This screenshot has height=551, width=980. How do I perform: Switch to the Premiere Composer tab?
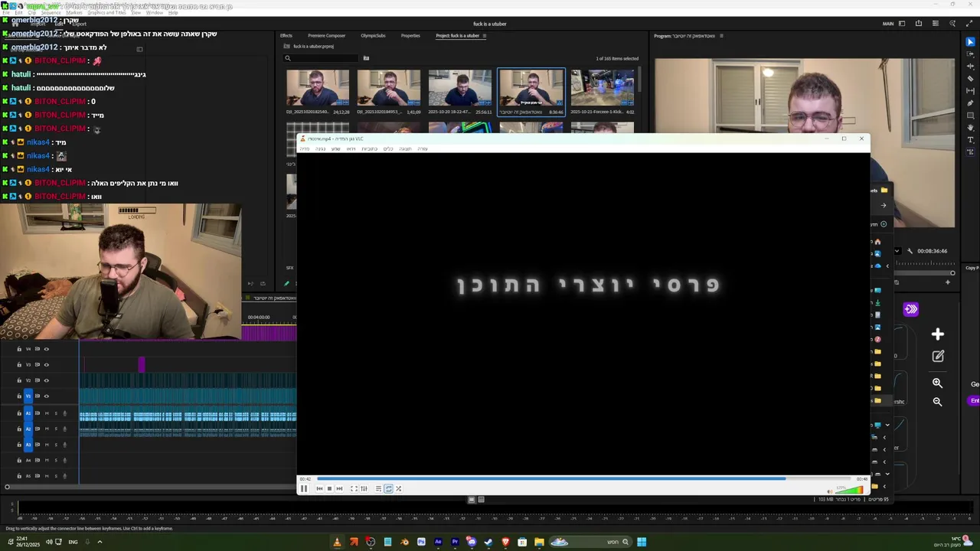327,35
